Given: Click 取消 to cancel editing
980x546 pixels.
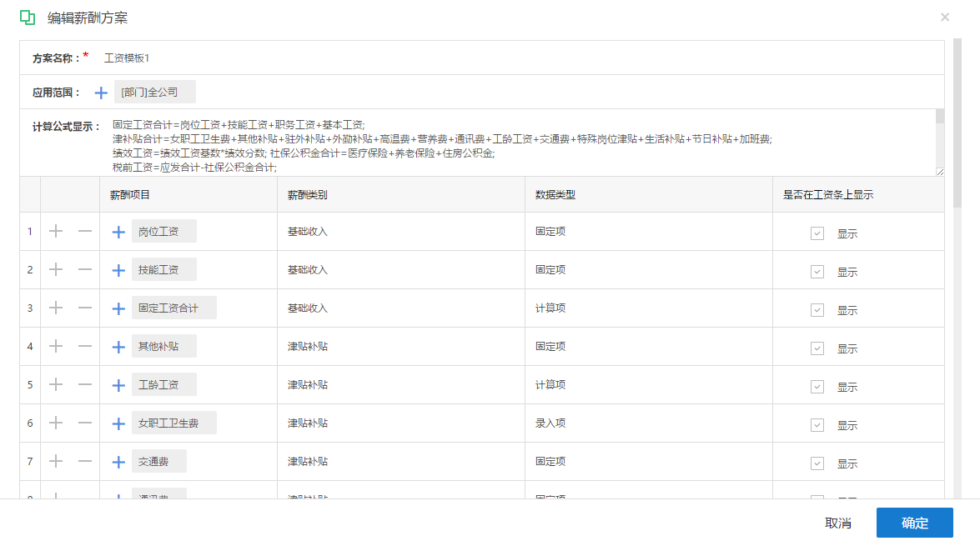Looking at the screenshot, I should click(x=838, y=523).
